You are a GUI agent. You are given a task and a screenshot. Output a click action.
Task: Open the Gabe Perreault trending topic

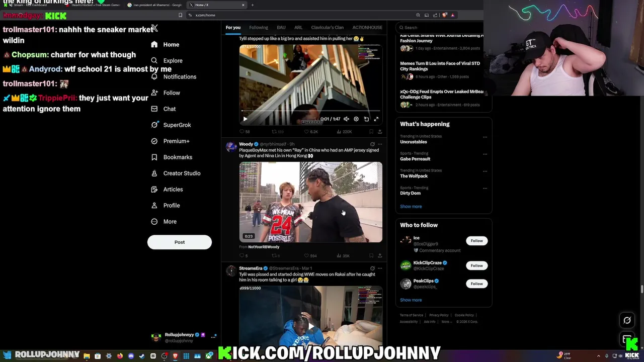[415, 156]
